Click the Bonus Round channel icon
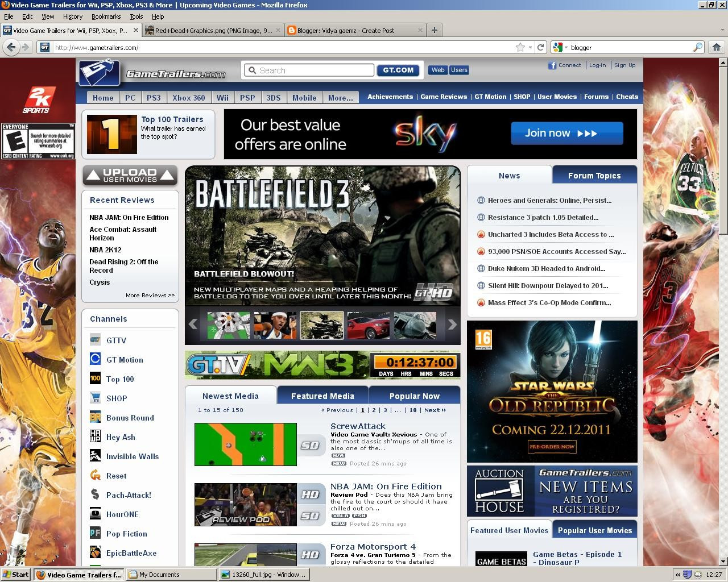 95,417
